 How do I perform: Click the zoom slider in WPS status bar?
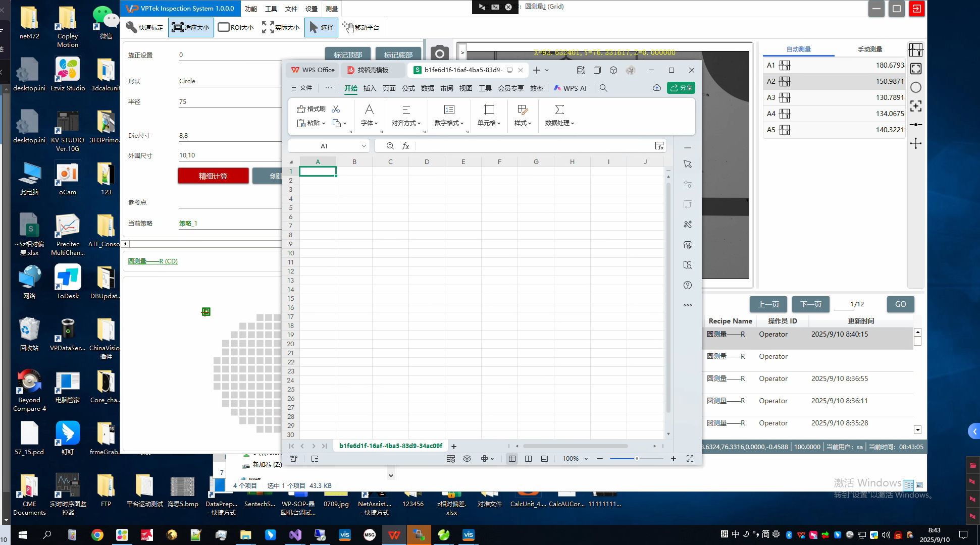coord(637,459)
